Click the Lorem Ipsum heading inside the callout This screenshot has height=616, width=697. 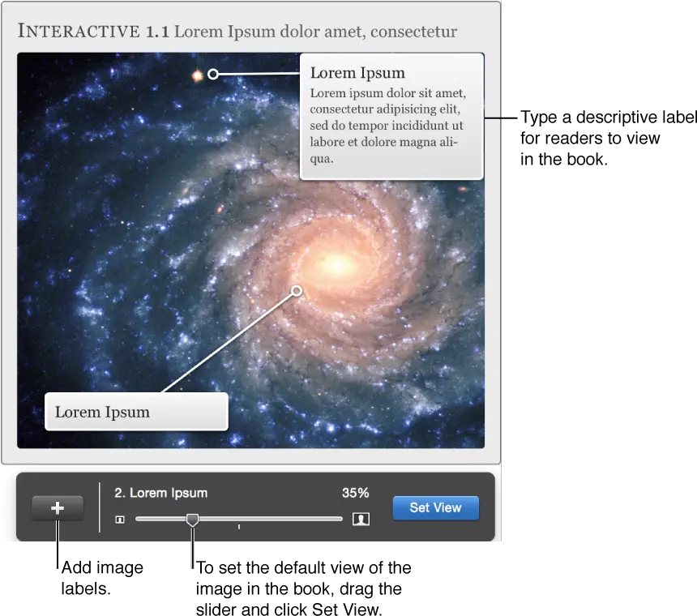357,73
